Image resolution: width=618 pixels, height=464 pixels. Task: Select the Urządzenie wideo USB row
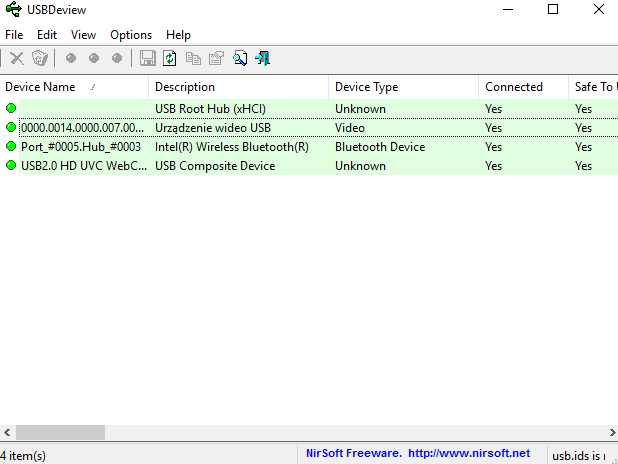click(x=309, y=128)
